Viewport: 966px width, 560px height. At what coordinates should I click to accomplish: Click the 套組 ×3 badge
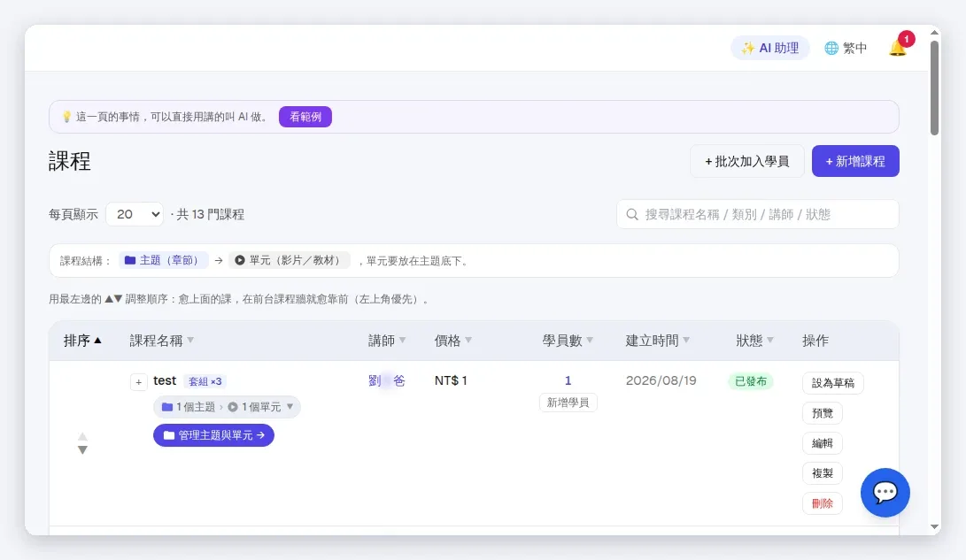(x=205, y=381)
